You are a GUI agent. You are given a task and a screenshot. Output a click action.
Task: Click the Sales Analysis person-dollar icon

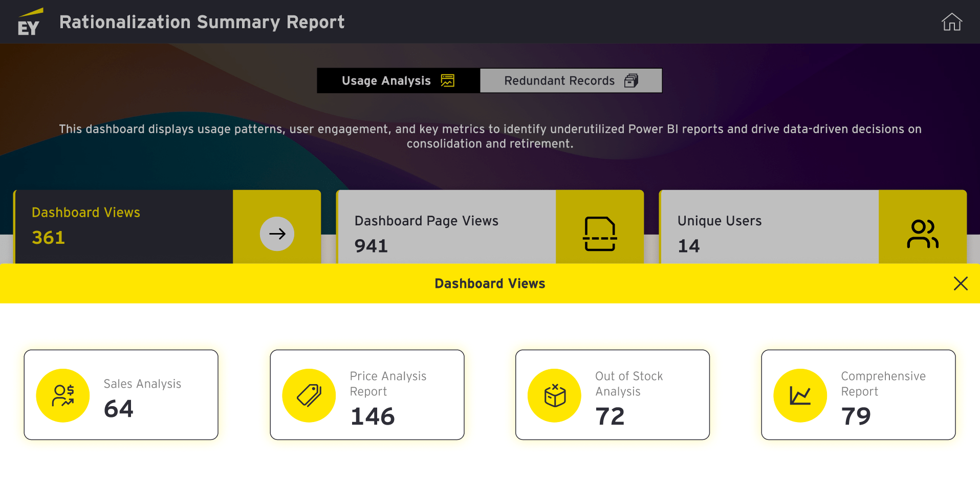(63, 395)
